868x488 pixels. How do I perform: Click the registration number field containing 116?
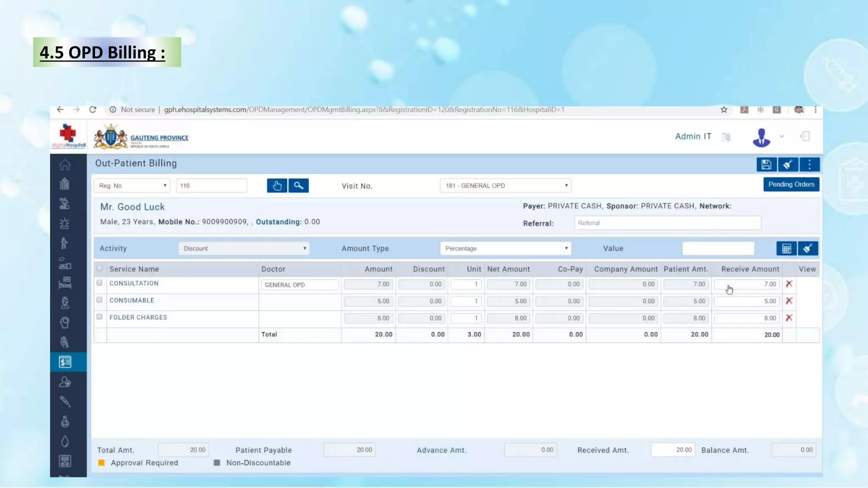pos(211,186)
